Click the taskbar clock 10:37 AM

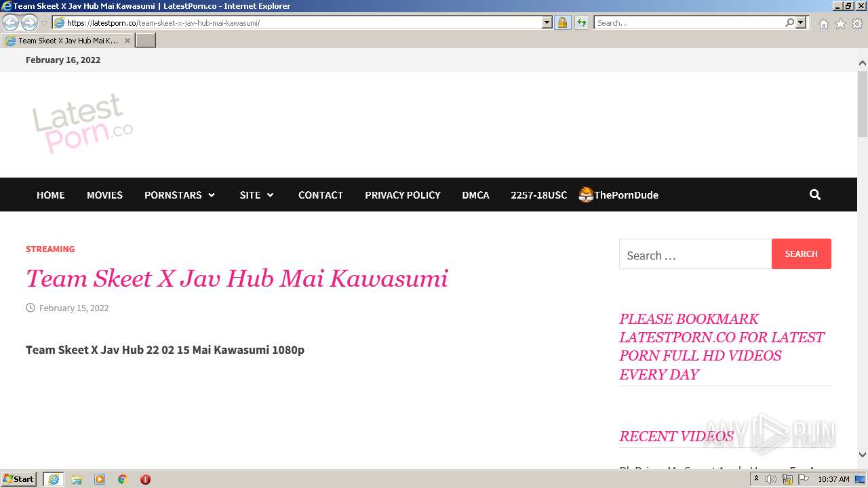(833, 479)
